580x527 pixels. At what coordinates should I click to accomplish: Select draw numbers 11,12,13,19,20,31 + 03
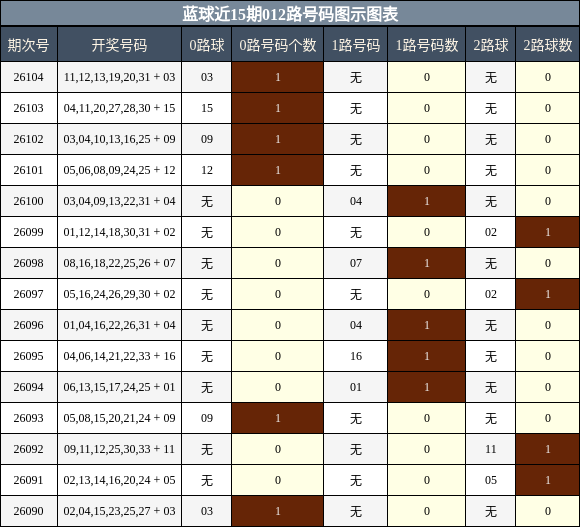click(x=119, y=77)
